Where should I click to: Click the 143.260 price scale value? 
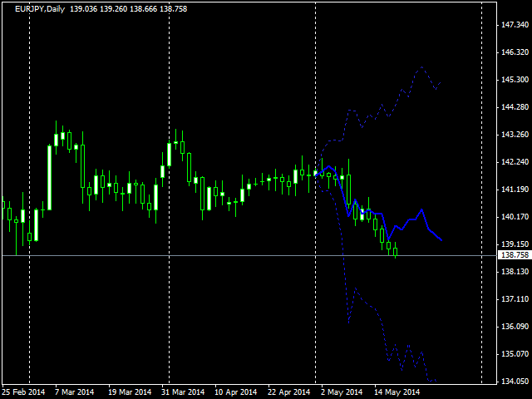coord(515,135)
